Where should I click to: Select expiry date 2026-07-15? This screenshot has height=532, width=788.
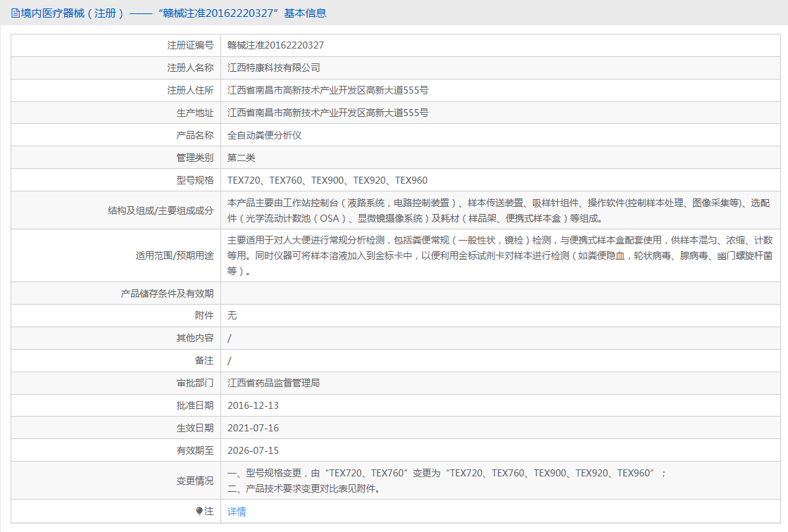[x=253, y=450]
